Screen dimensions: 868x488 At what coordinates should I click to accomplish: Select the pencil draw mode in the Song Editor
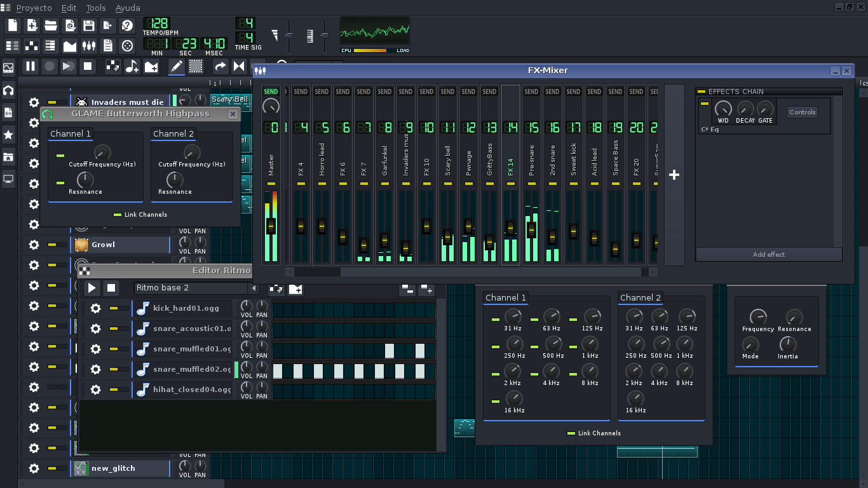(x=176, y=66)
